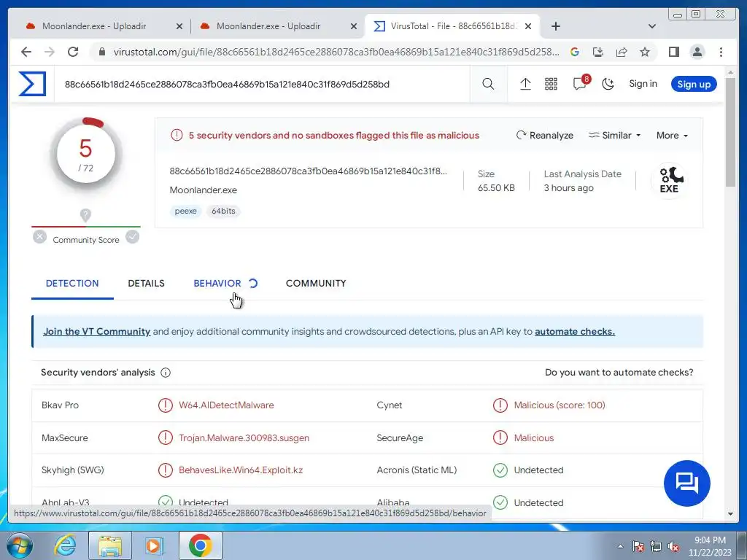Vote negative on the community score X icon

(x=39, y=237)
